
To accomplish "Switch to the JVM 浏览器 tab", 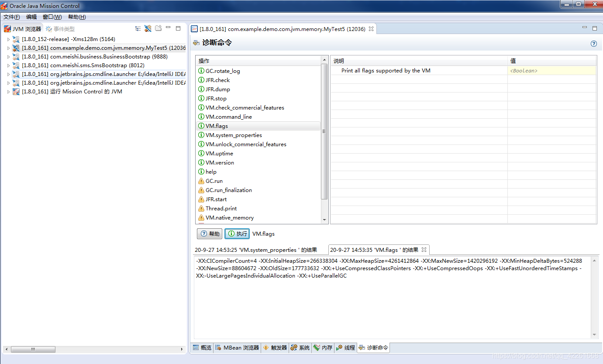I will pos(23,29).
